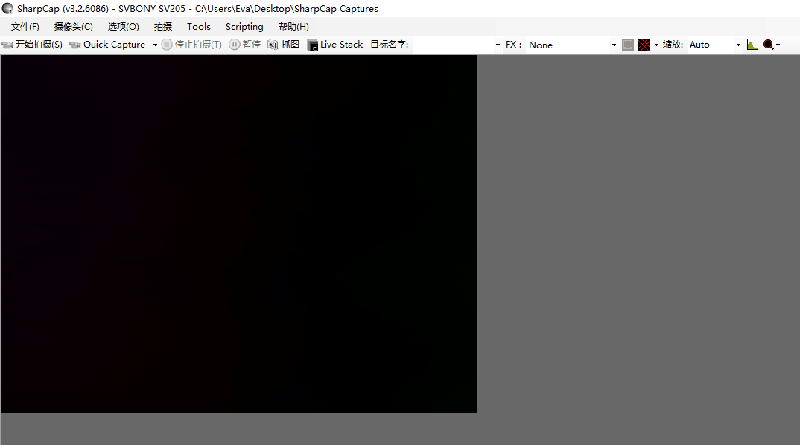The height and width of the screenshot is (445, 800).
Task: Click the Snapshot (抓图) toolbar icon
Action: tap(284, 45)
